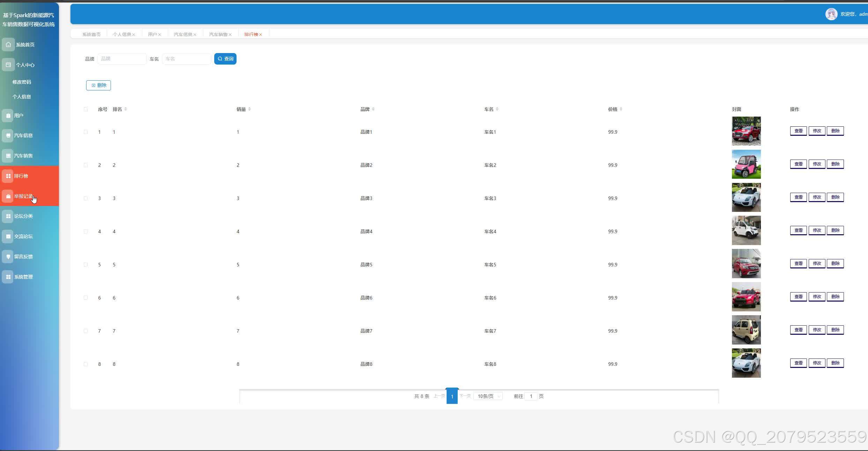This screenshot has width=868, height=451.
Task: Click the 举报记录 sidebar icon
Action: [8, 196]
